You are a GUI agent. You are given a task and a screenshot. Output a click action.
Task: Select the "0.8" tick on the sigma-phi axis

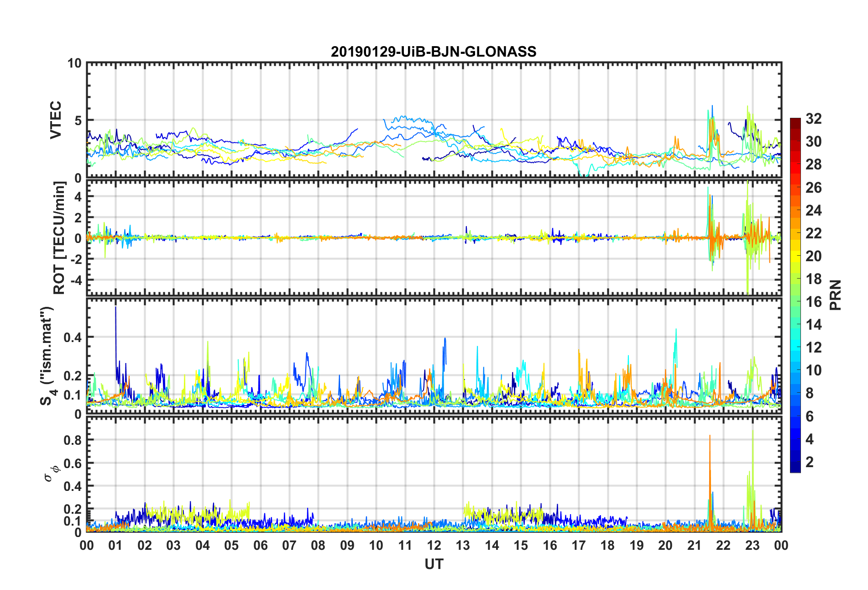click(73, 440)
